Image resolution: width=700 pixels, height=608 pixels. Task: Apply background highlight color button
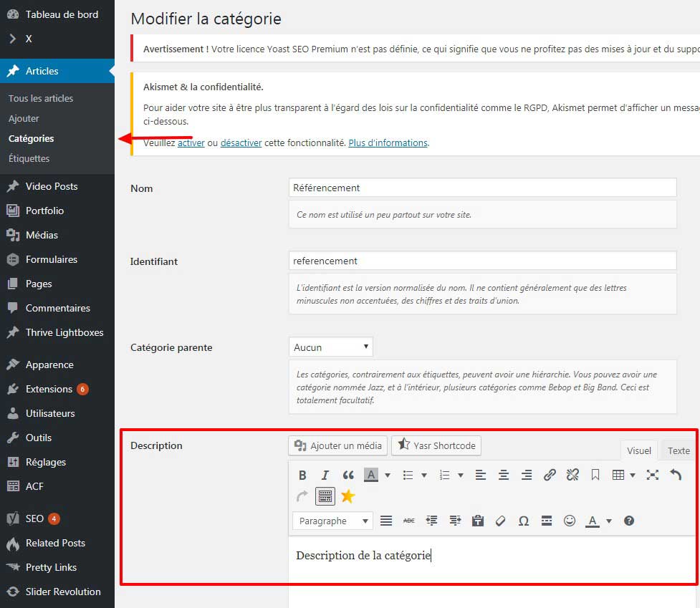pos(370,475)
